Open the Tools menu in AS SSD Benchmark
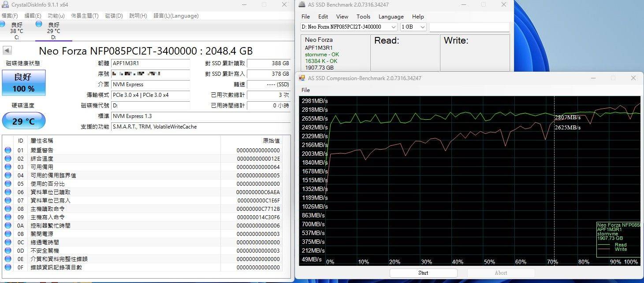644x283 pixels. 363,16
